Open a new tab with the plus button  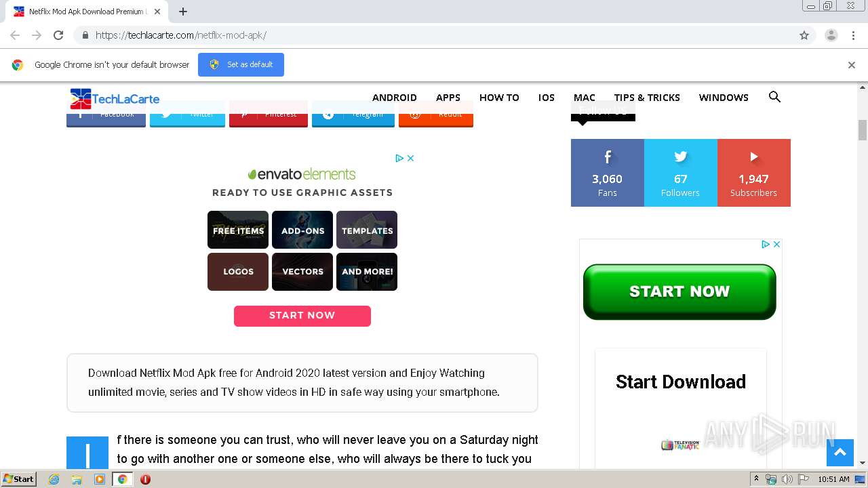[183, 12]
